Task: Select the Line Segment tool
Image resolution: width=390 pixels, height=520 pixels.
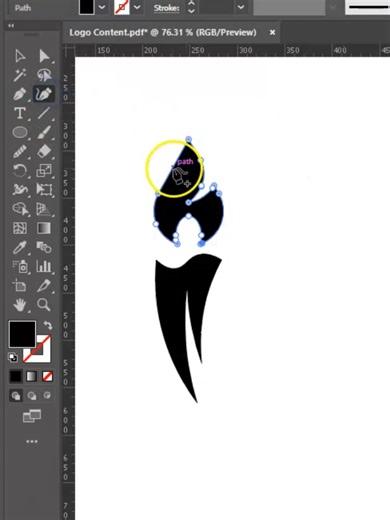Action: 44,113
